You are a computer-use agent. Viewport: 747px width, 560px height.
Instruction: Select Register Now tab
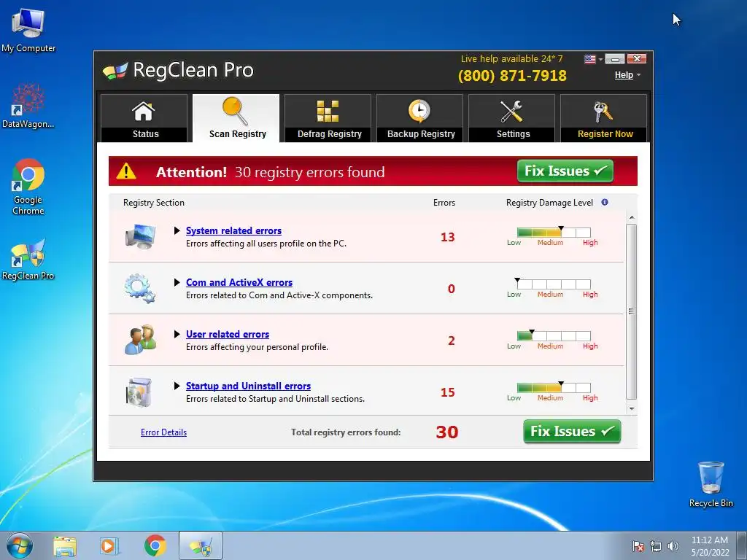click(x=603, y=117)
